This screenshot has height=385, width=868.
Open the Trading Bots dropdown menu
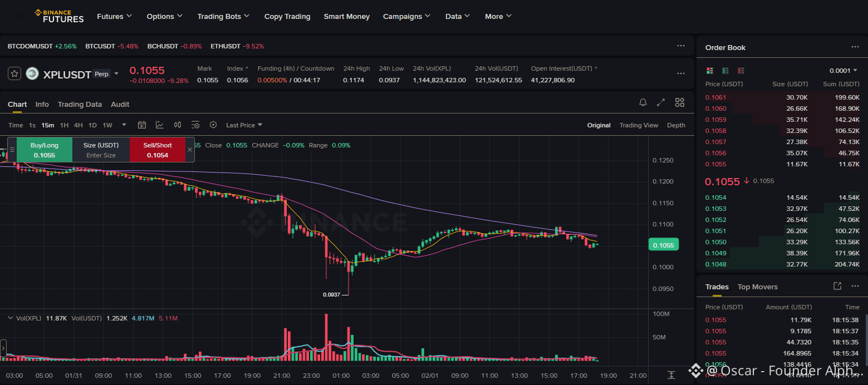tap(224, 16)
